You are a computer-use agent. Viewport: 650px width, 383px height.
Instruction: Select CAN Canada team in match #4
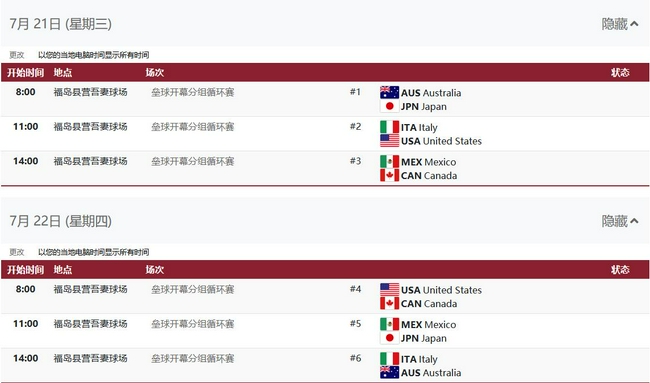click(429, 304)
